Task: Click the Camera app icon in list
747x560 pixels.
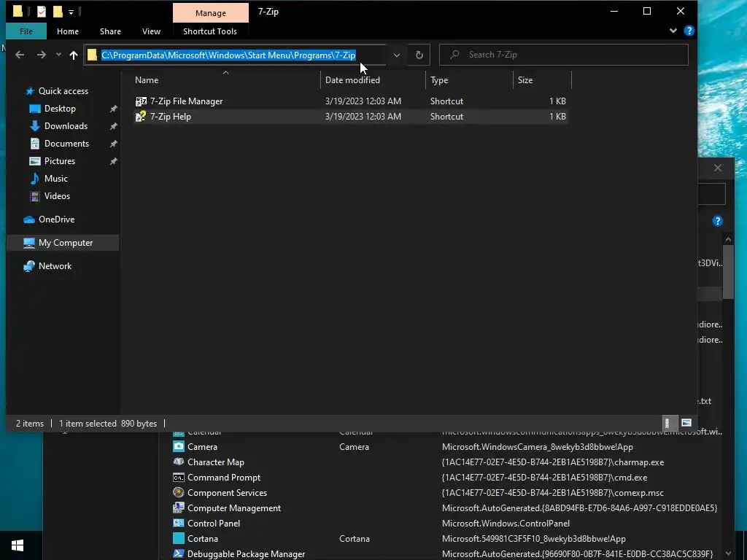Action: click(x=178, y=447)
